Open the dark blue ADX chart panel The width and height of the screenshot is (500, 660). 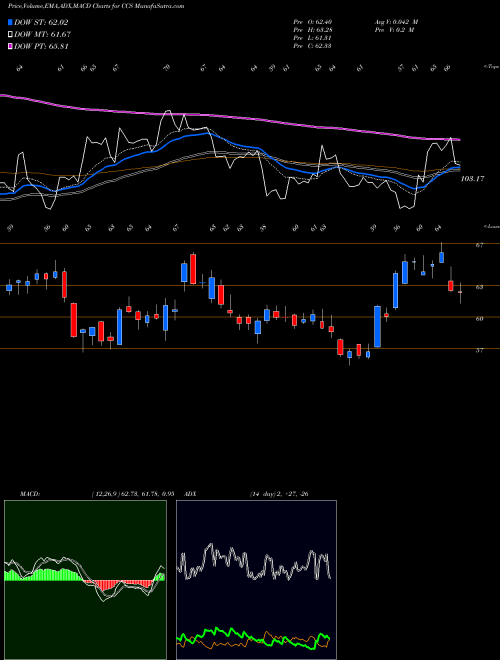(256, 580)
